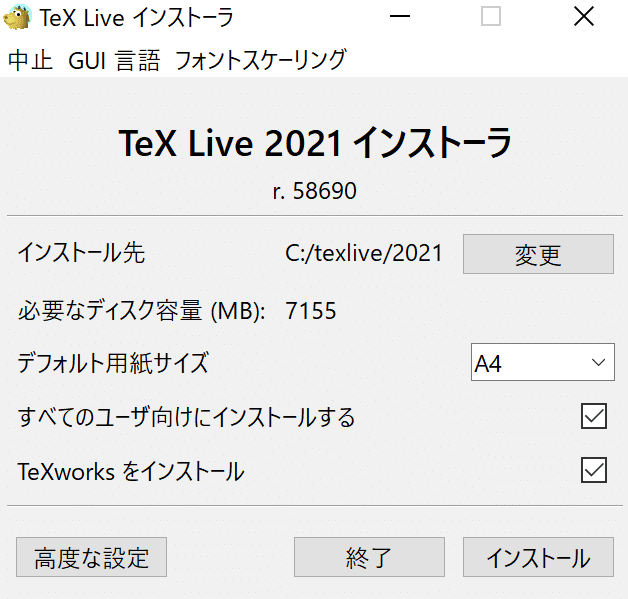The width and height of the screenshot is (628, 599).
Task: Click the デフォルト用紙サイズ label
Action: [113, 363]
